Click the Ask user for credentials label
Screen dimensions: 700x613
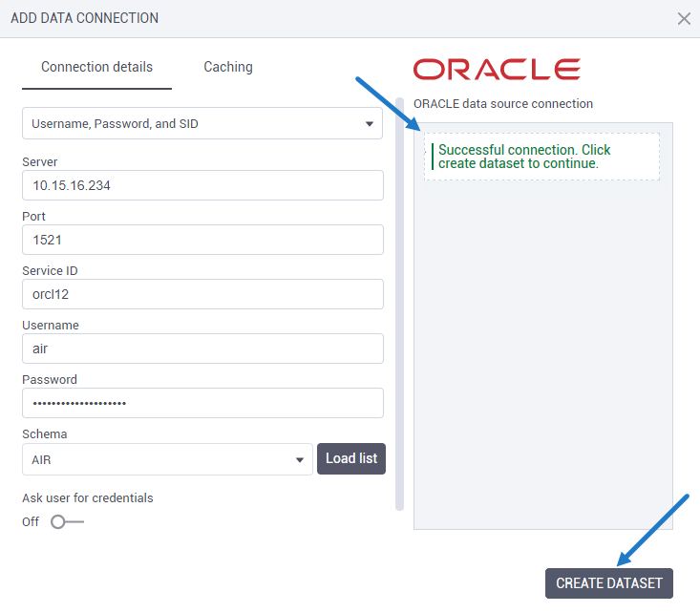coord(88,497)
